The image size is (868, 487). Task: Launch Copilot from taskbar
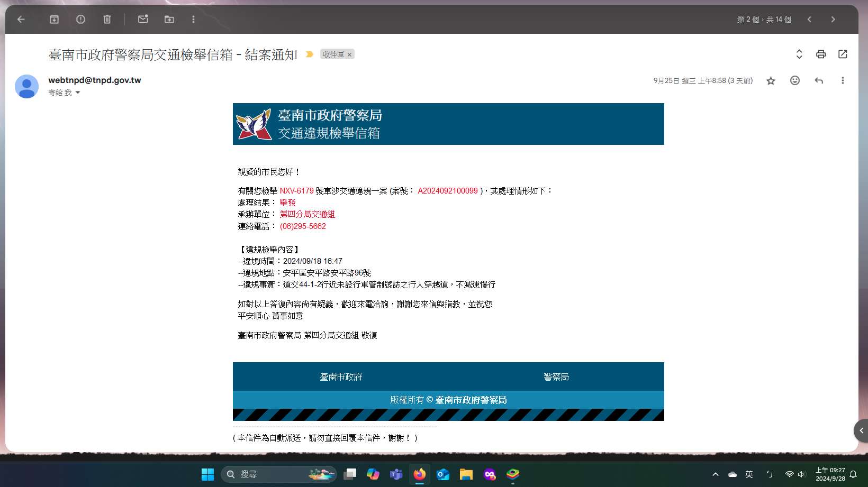pyautogui.click(x=373, y=474)
